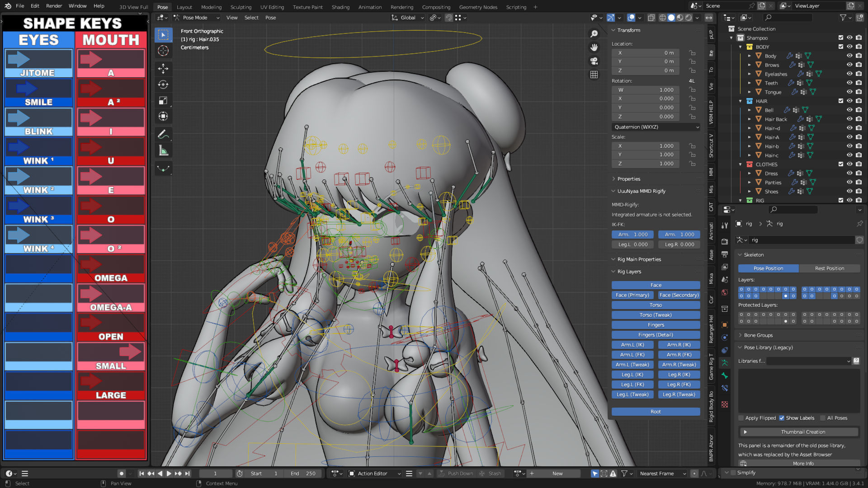868x488 pixels.
Task: Uncheck the BODY collection checkbox
Action: coord(840,47)
